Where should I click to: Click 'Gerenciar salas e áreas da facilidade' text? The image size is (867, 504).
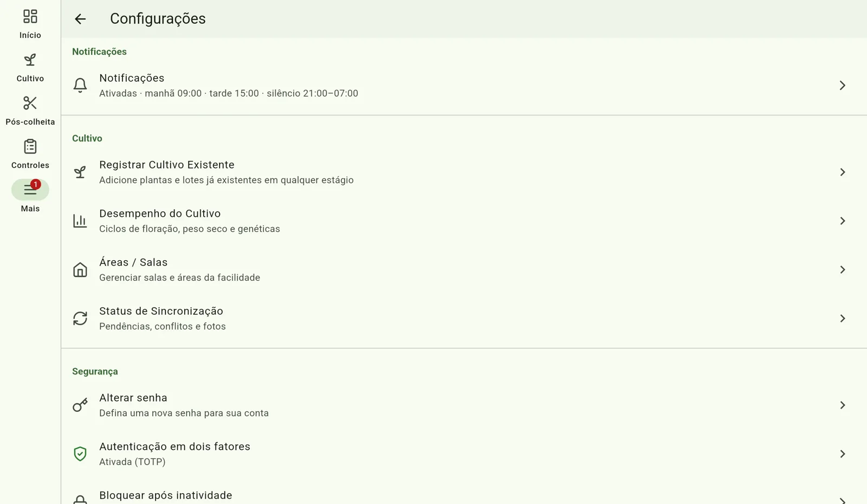pos(179,277)
